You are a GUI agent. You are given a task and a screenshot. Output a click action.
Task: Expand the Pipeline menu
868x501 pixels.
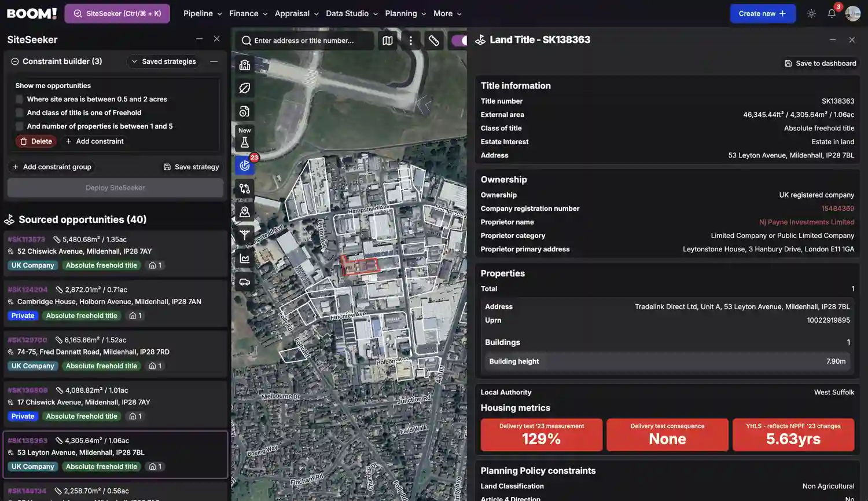point(203,13)
